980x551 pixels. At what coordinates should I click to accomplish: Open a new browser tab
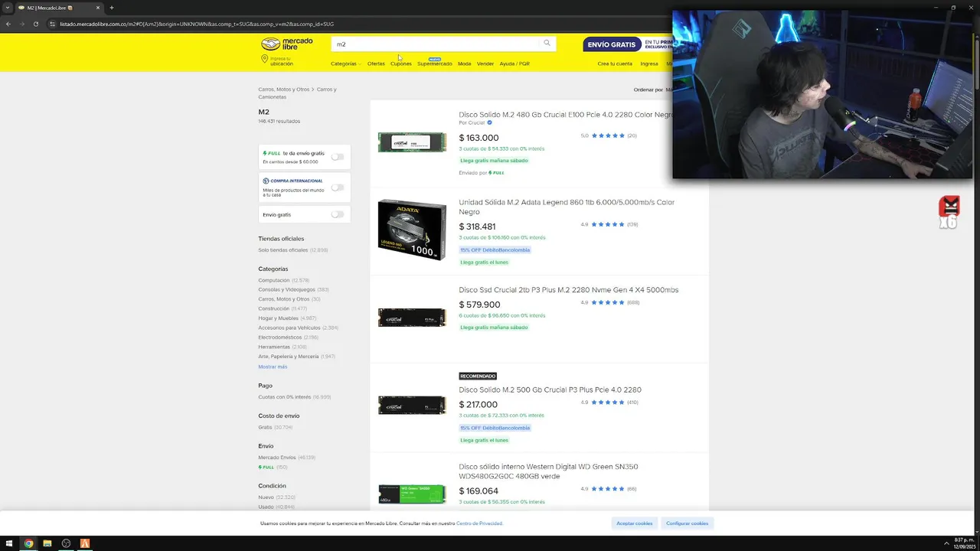pyautogui.click(x=111, y=8)
